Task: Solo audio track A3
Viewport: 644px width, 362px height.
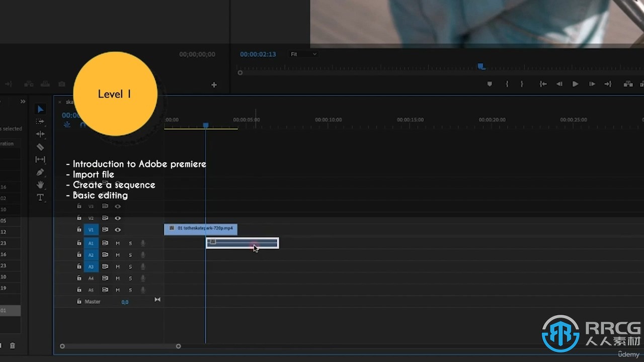Action: pyautogui.click(x=130, y=266)
